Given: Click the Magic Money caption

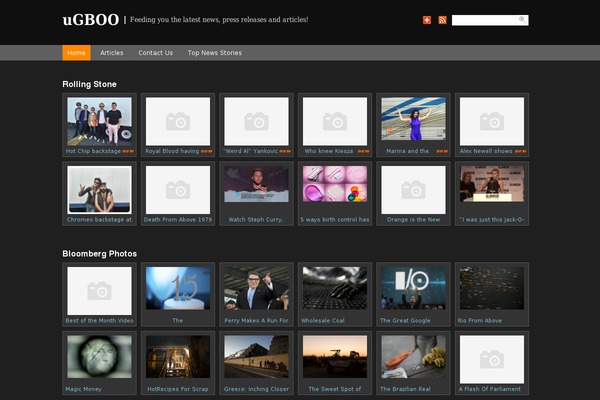Looking at the screenshot, I should 83,389.
